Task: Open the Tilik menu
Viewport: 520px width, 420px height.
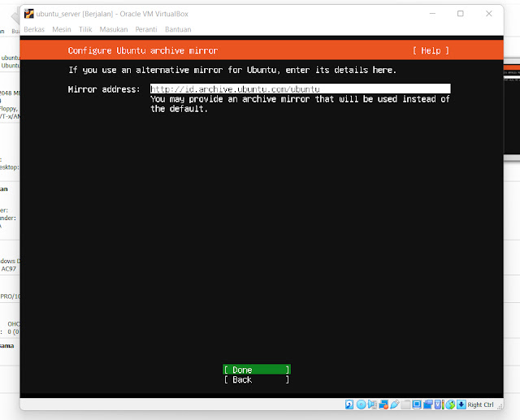Action: pos(85,29)
